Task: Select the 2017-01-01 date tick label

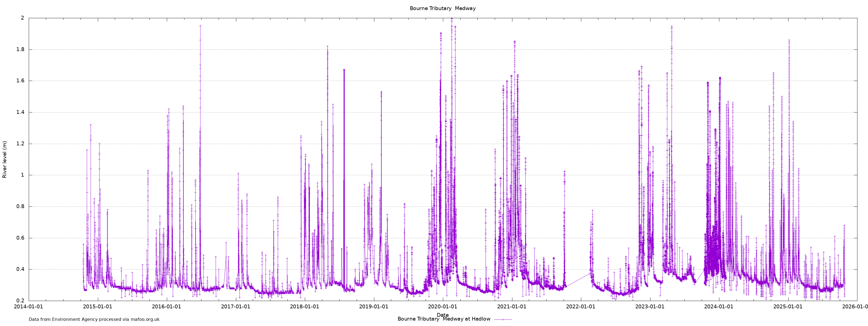Action: click(235, 307)
